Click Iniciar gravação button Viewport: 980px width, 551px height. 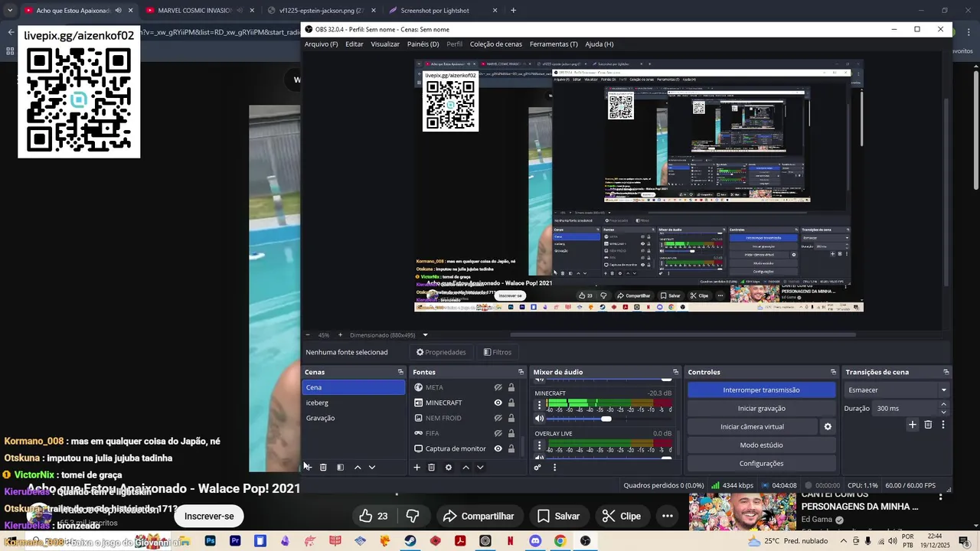pos(761,409)
